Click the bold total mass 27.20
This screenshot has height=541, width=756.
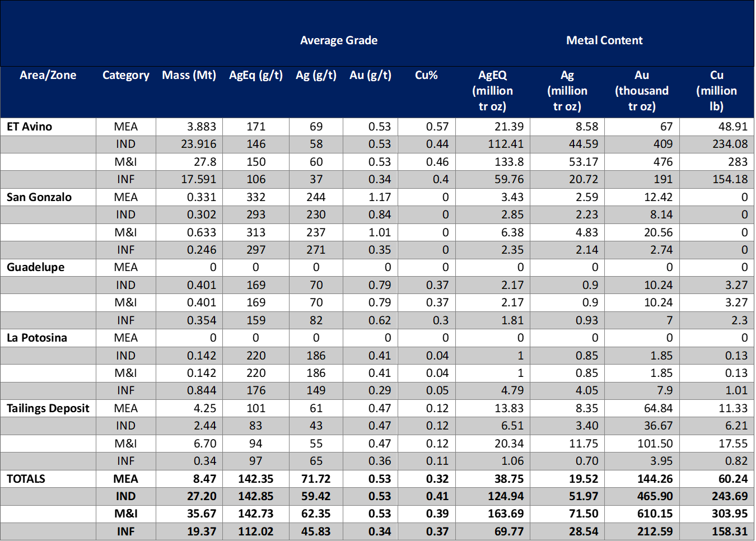pos(202,496)
